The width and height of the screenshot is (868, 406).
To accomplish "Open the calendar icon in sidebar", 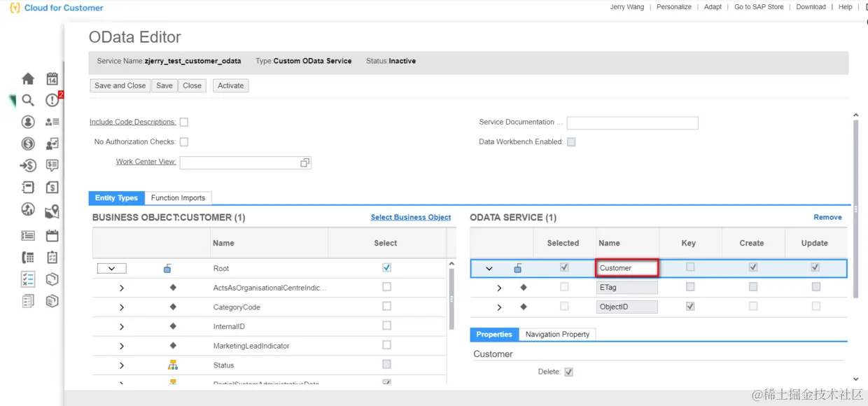I will pyautogui.click(x=52, y=78).
